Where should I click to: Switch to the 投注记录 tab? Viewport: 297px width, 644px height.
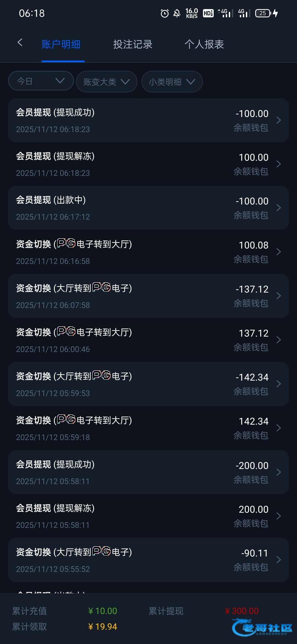(133, 44)
